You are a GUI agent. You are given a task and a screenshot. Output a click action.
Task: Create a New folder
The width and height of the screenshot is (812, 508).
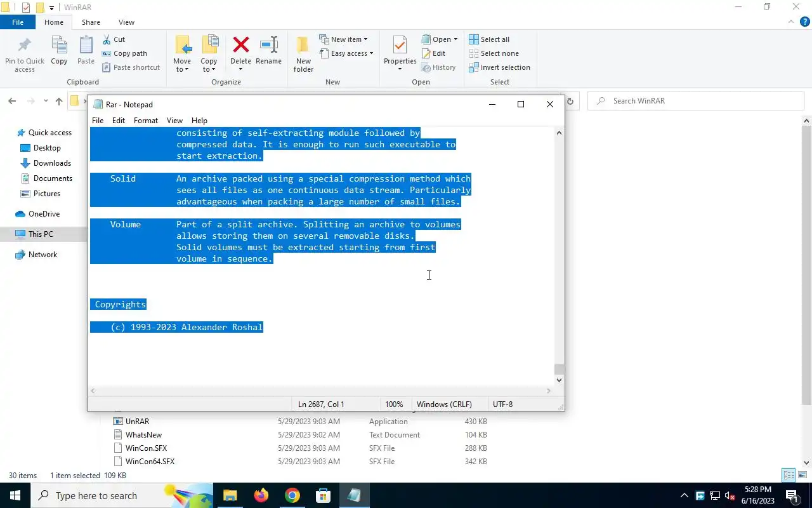point(303,53)
